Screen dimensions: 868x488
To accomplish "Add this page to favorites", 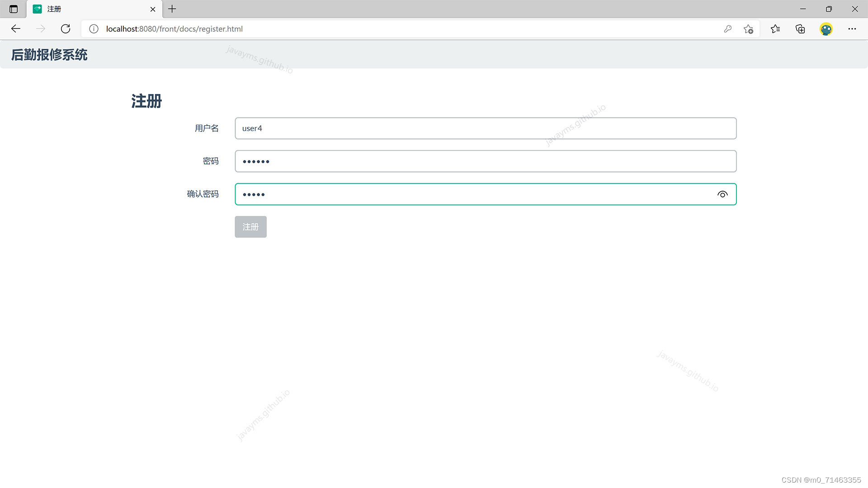I will (748, 29).
